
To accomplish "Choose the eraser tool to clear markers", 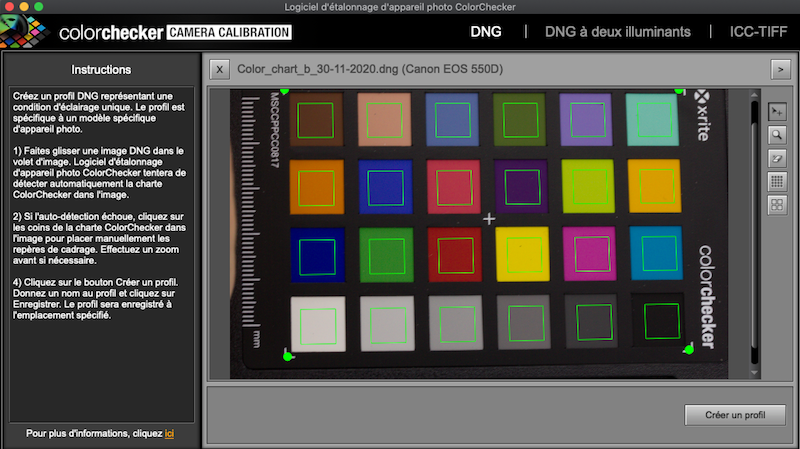I will pos(777,158).
